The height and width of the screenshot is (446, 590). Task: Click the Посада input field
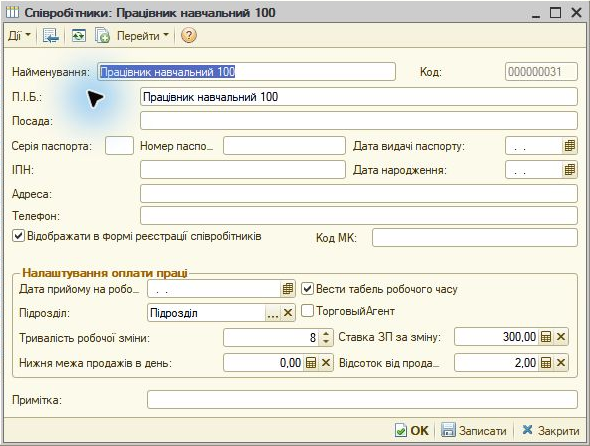pyautogui.click(x=359, y=121)
